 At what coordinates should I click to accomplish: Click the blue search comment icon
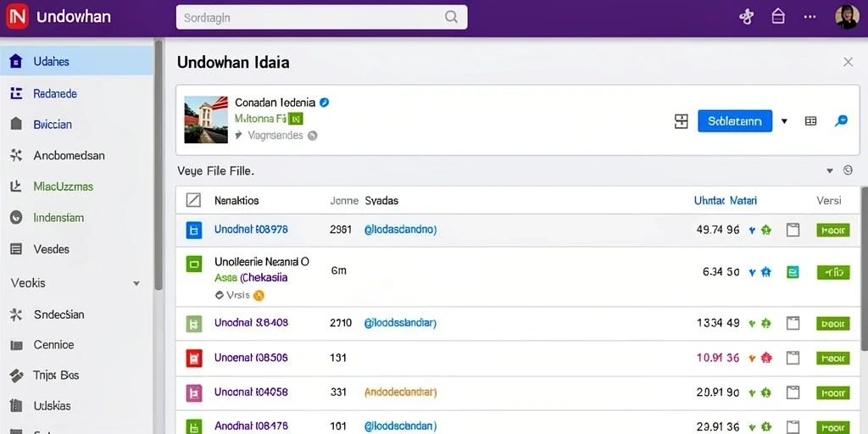tap(841, 120)
